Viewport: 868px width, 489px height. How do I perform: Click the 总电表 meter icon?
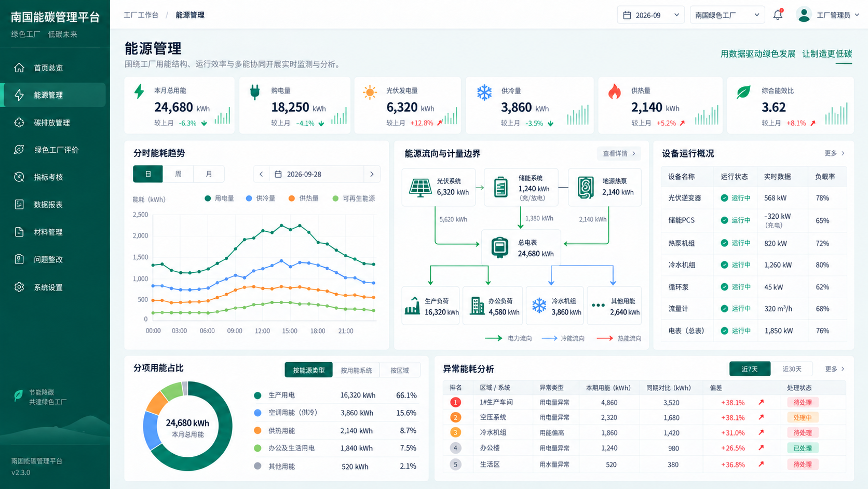[499, 248]
